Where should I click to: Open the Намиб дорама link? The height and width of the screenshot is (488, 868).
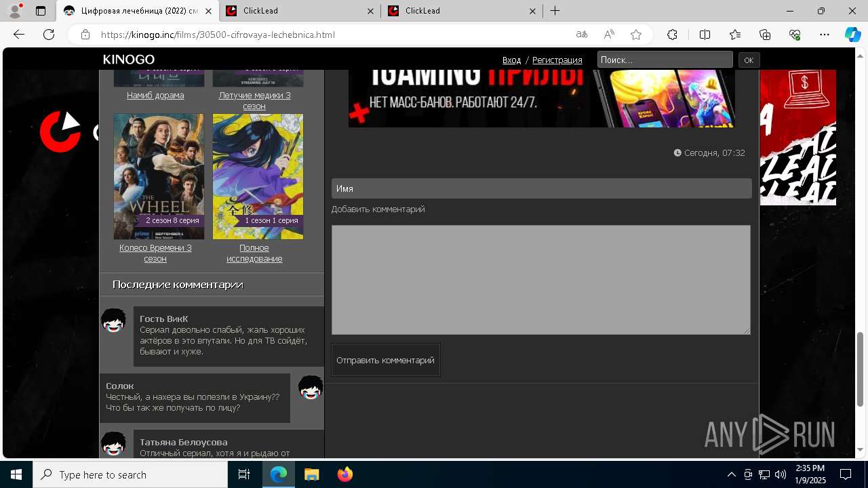point(155,96)
